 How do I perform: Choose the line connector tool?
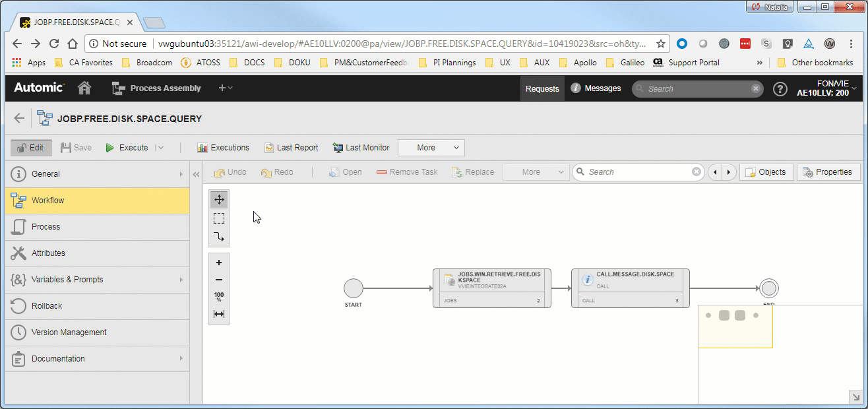219,237
